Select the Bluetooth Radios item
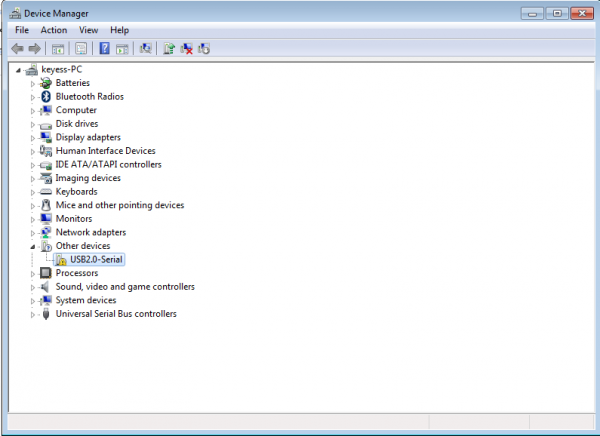600x436 pixels. click(x=89, y=96)
